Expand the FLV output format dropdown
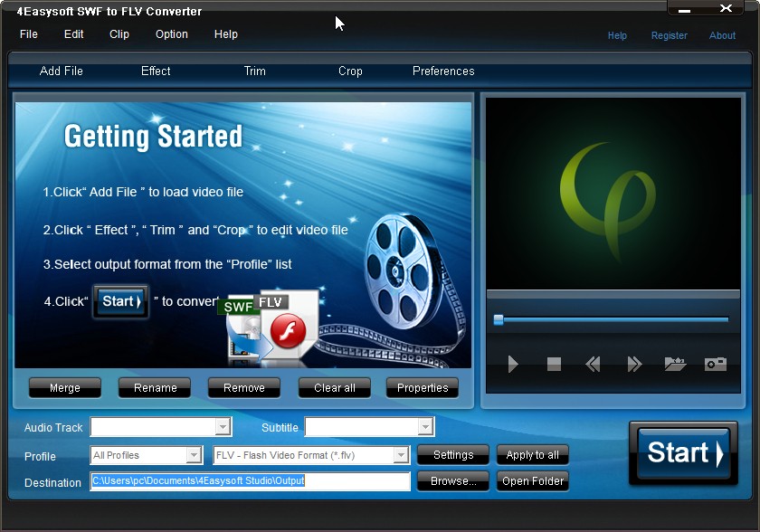The height and width of the screenshot is (532, 760). point(402,455)
